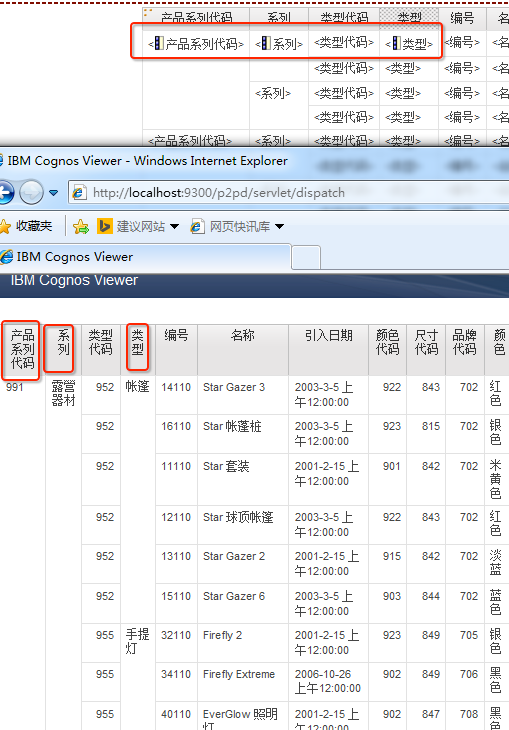Select the highlighted 类型 header in designer
This screenshot has height=730, width=509.
(x=409, y=18)
